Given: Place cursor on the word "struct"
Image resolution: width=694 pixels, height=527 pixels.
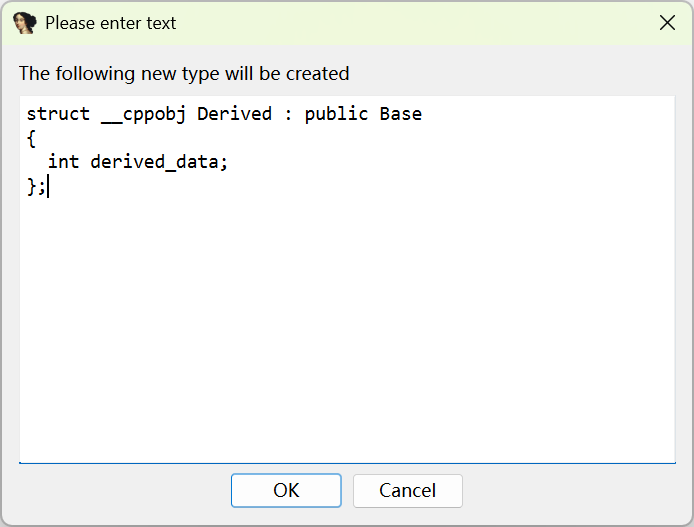Looking at the screenshot, I should click(x=58, y=114).
